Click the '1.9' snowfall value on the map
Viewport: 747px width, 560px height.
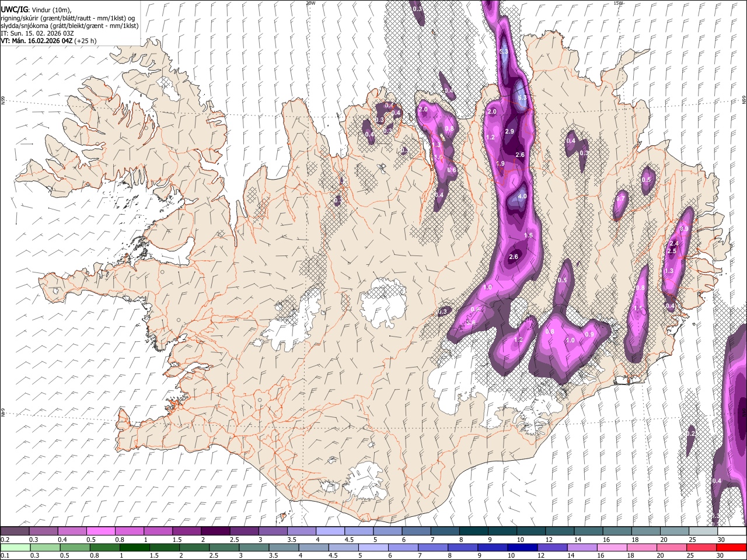tap(500, 164)
